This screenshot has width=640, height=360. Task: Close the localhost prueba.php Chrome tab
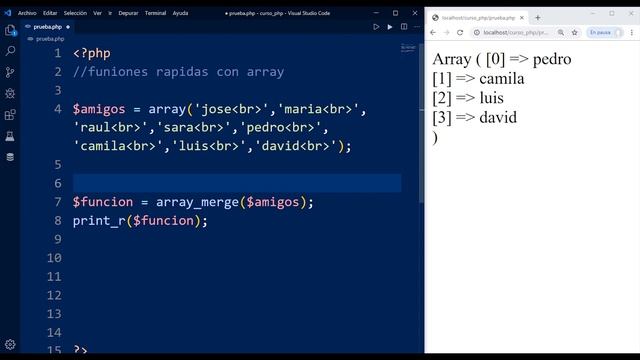click(522, 18)
